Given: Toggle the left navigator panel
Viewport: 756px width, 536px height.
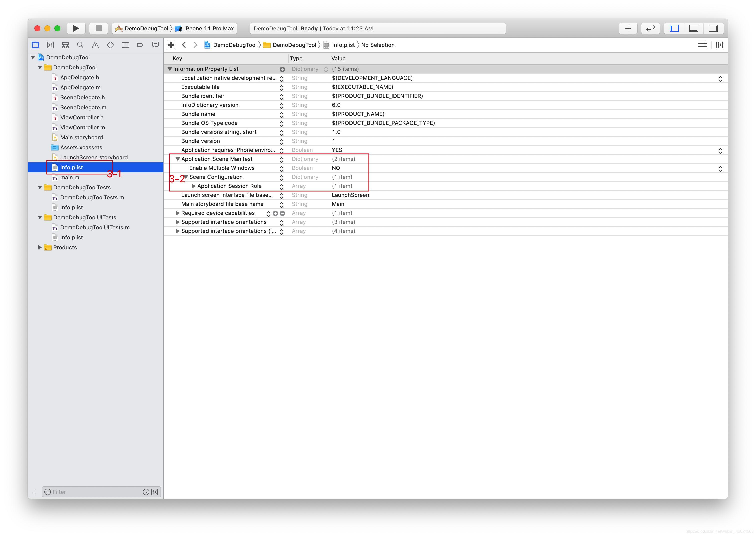Looking at the screenshot, I should tap(674, 28).
